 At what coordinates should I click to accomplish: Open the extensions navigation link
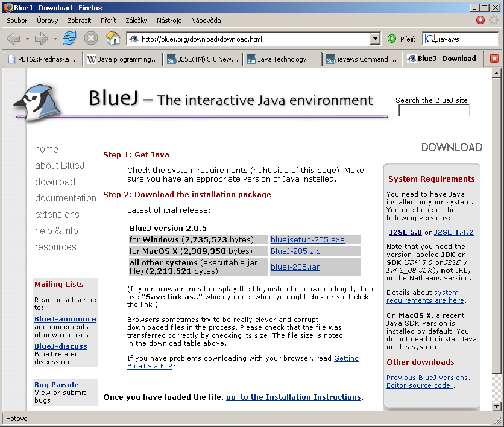point(57,214)
